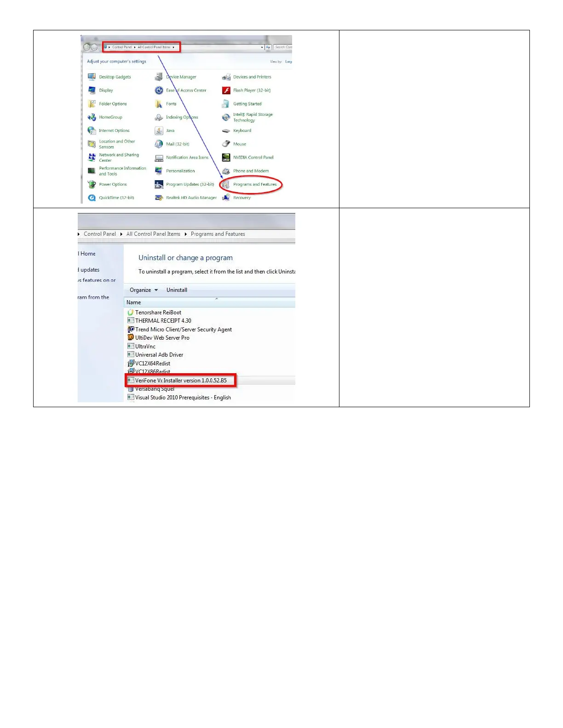This screenshot has width=563, height=728.
Task: Select the 'THERMAL RECEIPT 4.30' program
Action: (x=163, y=321)
